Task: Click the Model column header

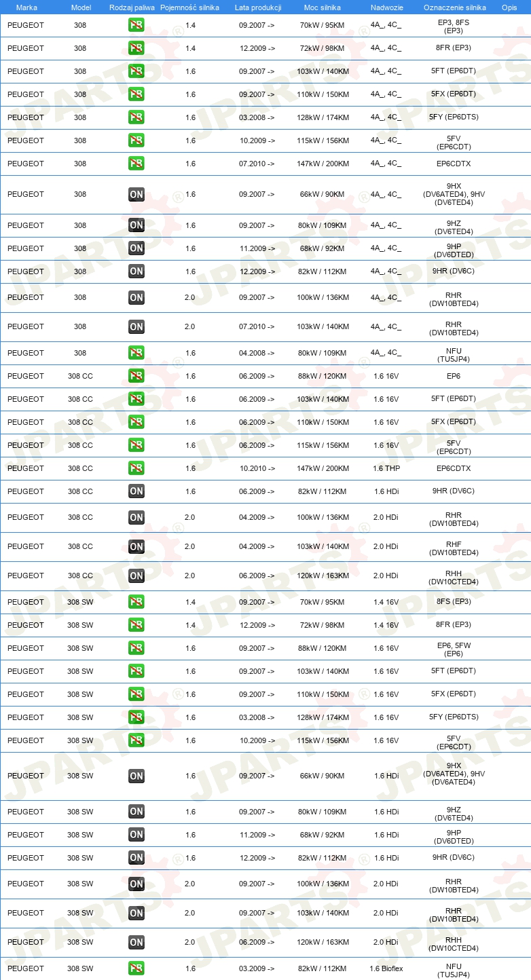Action: 81,7
